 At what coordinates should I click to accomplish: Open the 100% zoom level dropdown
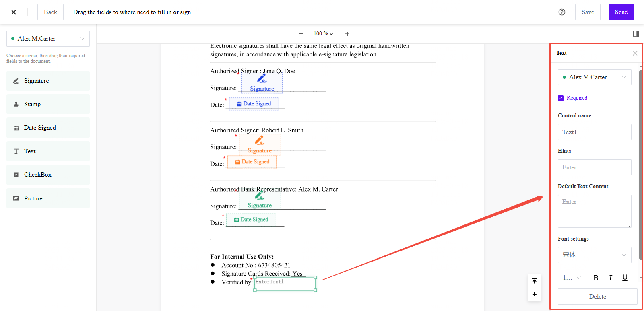pyautogui.click(x=324, y=34)
